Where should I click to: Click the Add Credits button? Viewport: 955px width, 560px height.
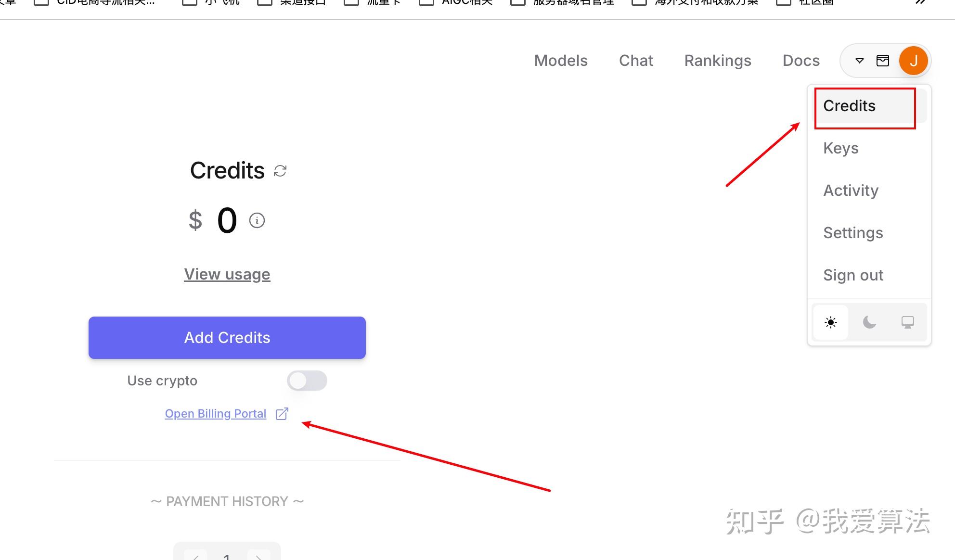click(x=227, y=337)
